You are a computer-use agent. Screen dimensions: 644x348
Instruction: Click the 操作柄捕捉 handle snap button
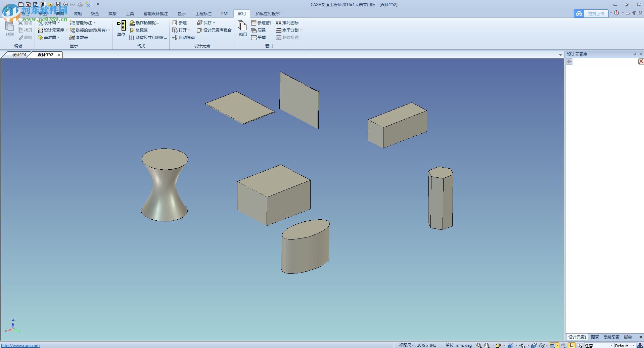click(144, 23)
